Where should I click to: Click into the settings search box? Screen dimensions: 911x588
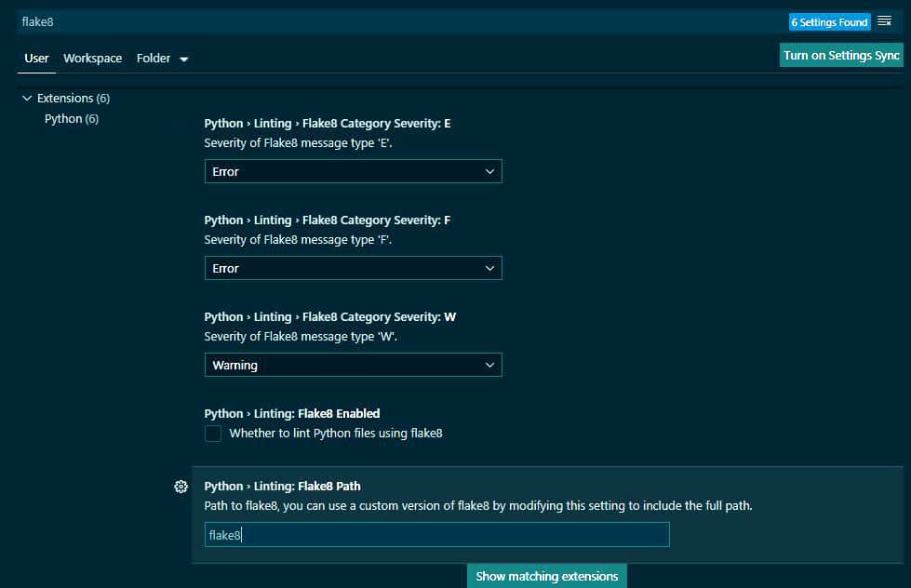(x=391, y=21)
